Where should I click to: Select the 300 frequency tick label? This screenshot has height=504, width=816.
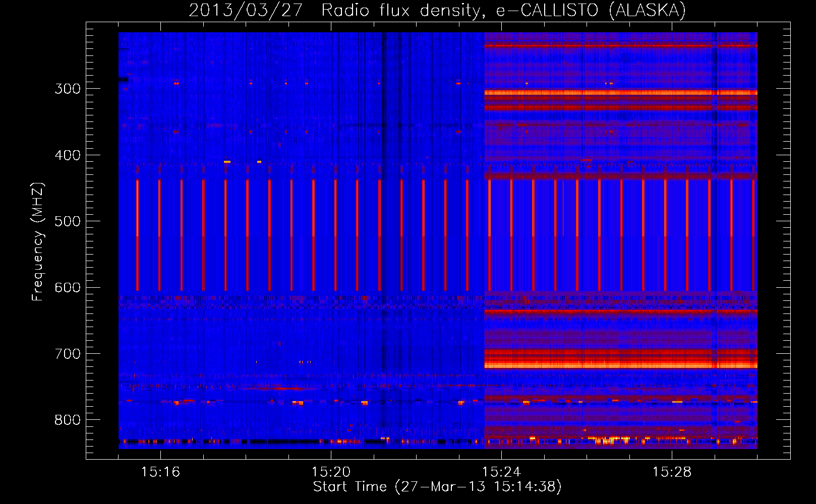68,89
